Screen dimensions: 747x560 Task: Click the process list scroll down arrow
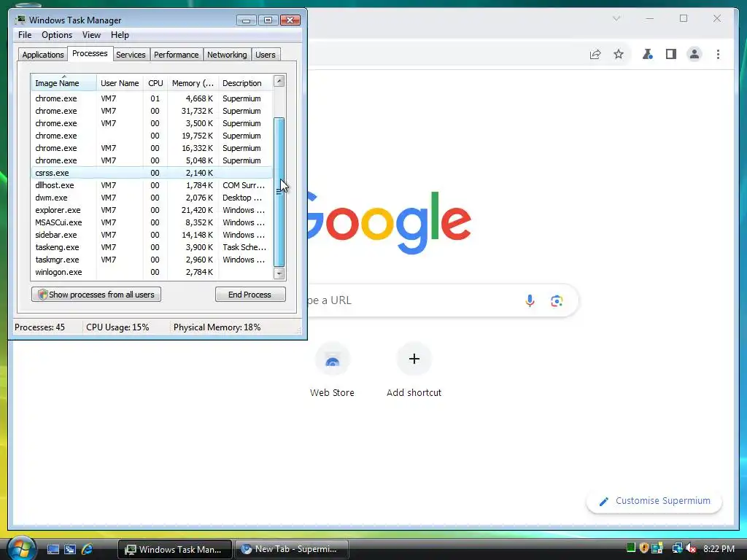(x=279, y=273)
